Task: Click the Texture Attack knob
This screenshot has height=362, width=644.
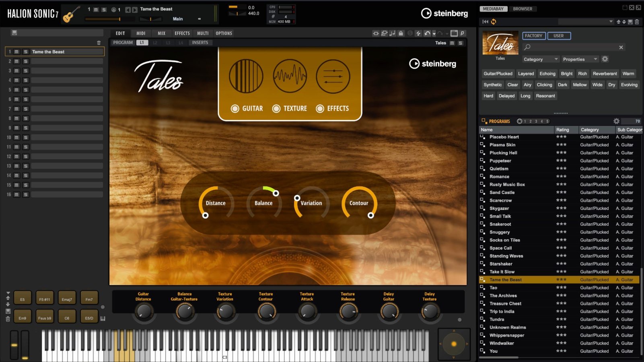Action: click(307, 311)
